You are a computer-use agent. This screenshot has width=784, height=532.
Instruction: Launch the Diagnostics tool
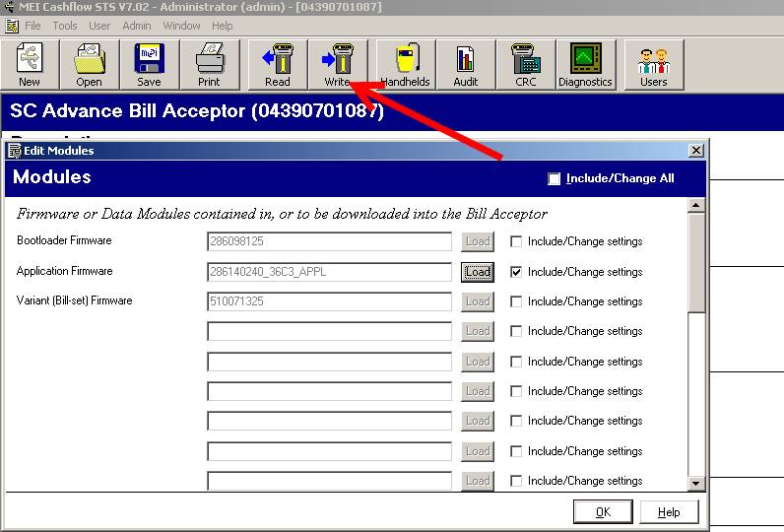click(x=585, y=65)
